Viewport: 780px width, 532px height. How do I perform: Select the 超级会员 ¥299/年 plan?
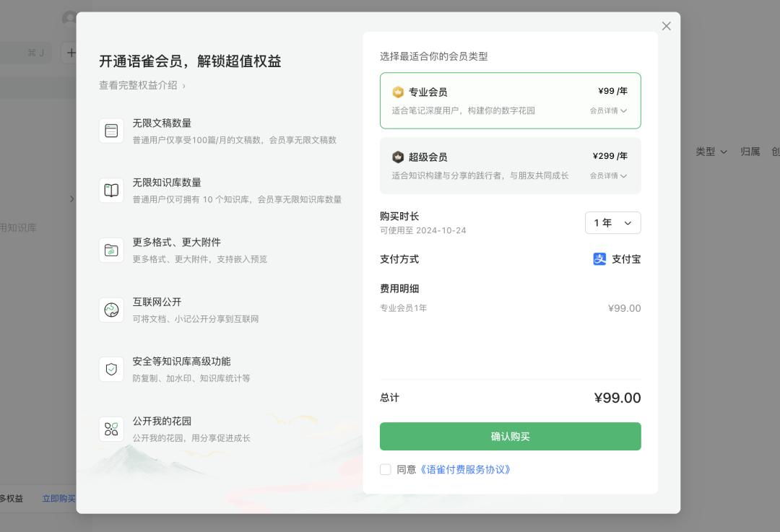point(511,165)
